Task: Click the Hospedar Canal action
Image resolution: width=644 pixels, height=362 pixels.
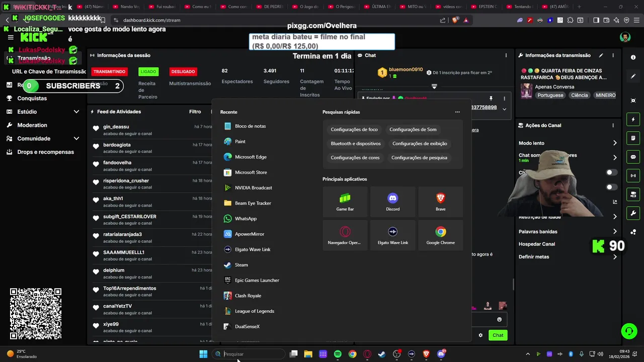Action: pyautogui.click(x=537, y=244)
